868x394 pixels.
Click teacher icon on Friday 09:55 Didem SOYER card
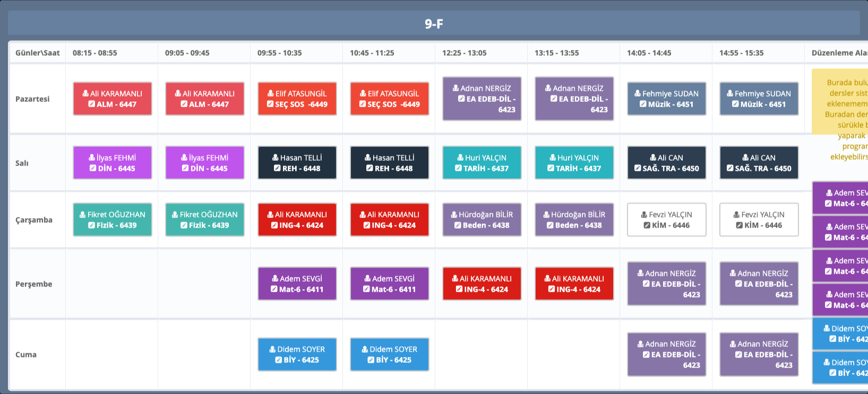272,349
